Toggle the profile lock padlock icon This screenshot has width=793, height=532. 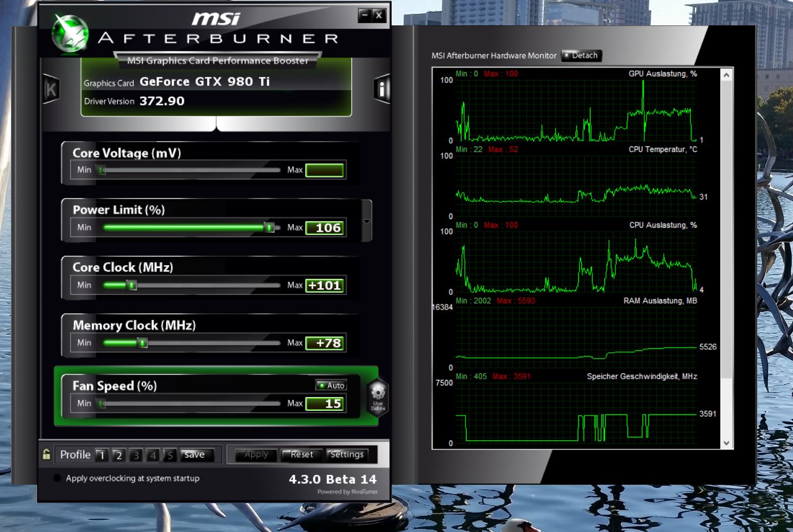46,454
